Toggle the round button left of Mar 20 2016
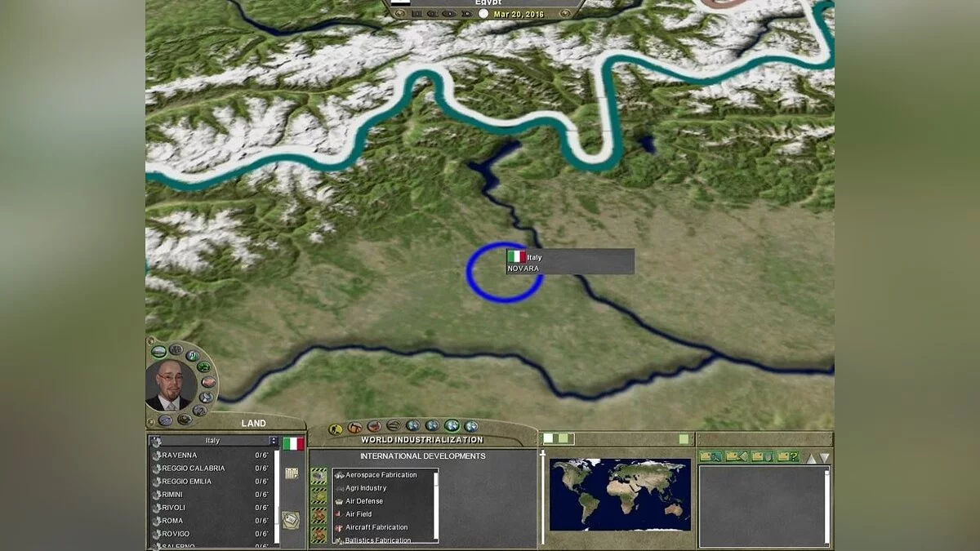Screen dimensions: 980x551 (483, 13)
